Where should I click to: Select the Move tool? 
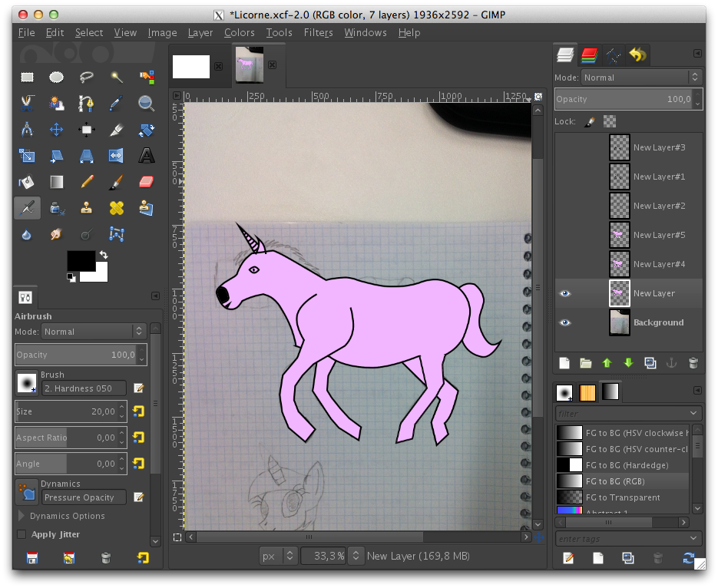point(56,130)
